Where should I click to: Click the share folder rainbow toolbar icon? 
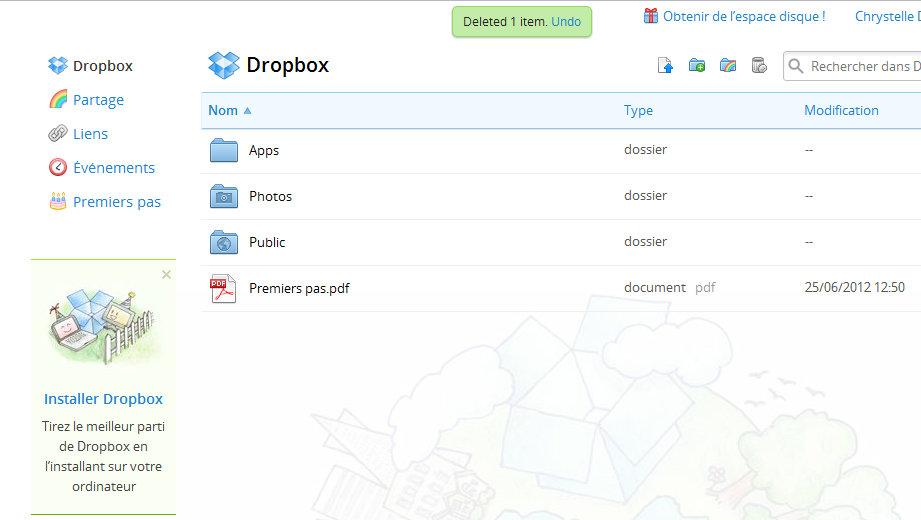[x=728, y=65]
